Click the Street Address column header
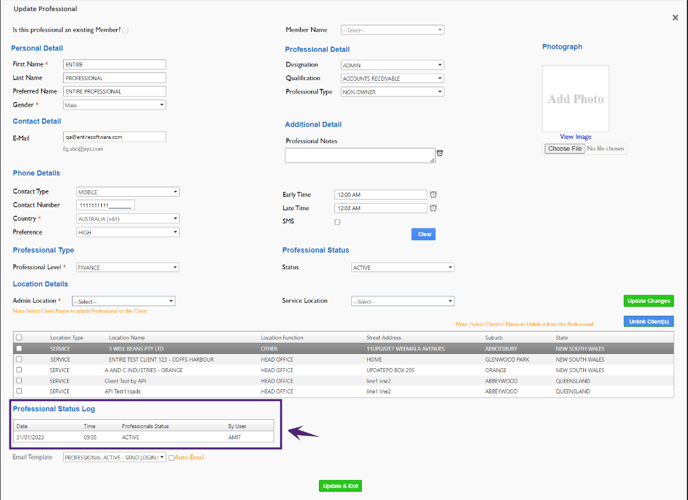The height and width of the screenshot is (500, 688). tap(384, 338)
